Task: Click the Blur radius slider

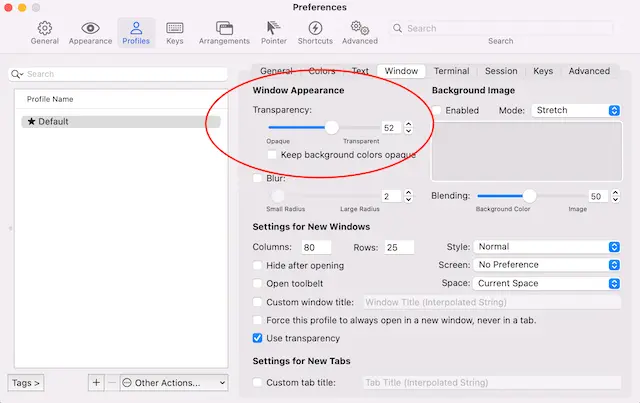Action: (x=323, y=196)
